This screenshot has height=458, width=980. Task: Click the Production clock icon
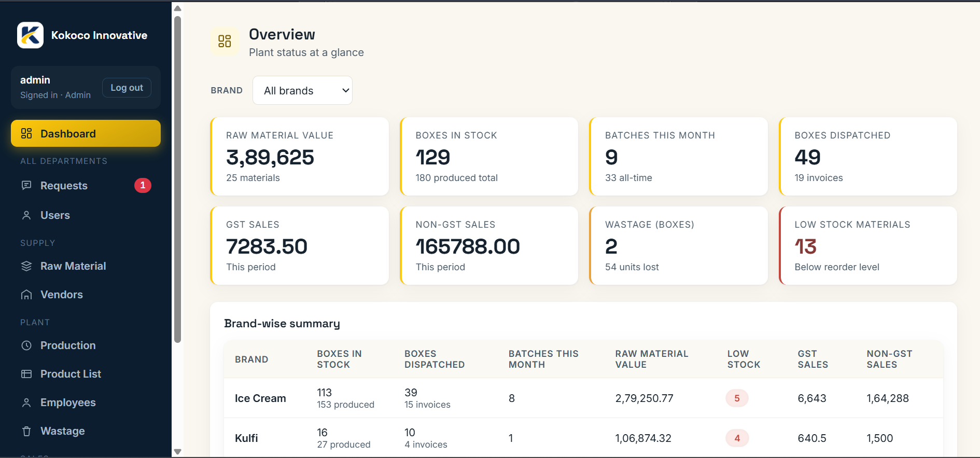(x=26, y=345)
